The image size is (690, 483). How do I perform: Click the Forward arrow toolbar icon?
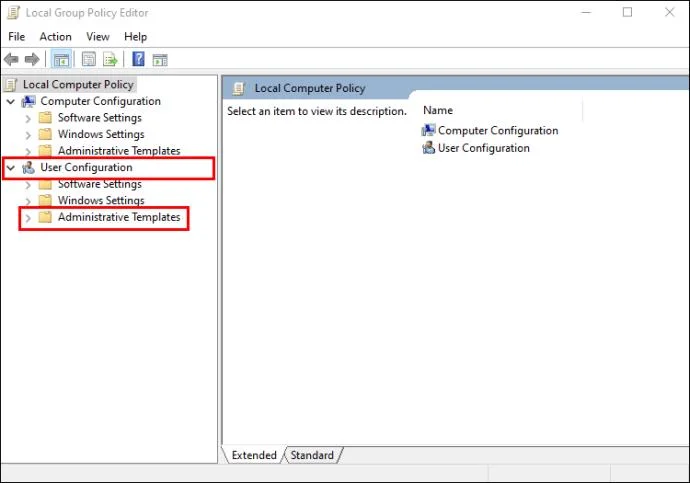point(32,59)
